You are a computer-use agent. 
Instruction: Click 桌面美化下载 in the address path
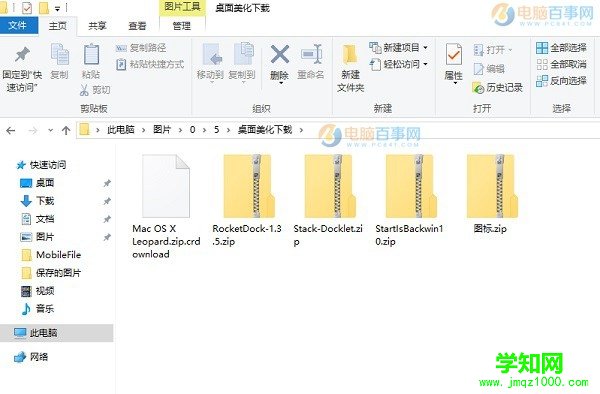click(265, 130)
